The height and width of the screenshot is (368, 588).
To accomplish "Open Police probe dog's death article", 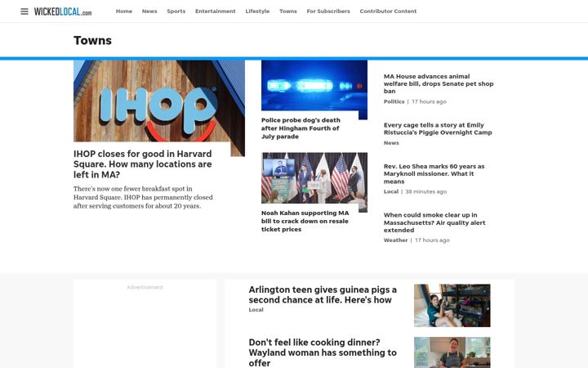I will [301, 128].
